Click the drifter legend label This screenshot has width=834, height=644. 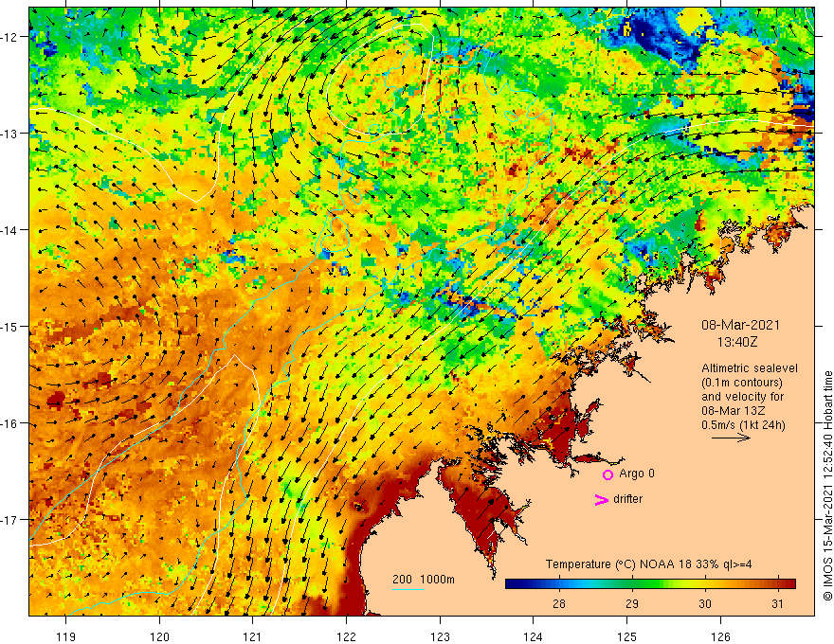pos(627,499)
